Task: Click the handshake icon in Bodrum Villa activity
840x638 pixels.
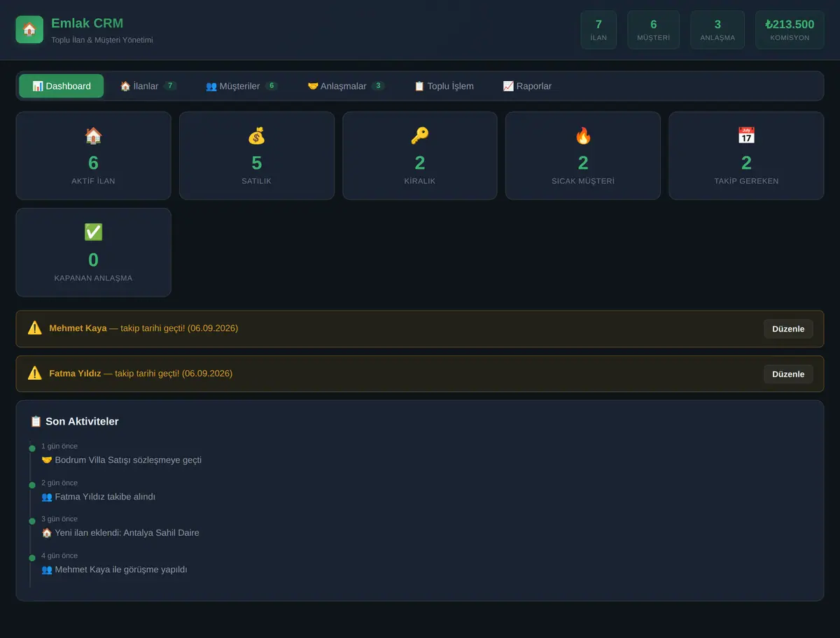Action: tap(47, 460)
